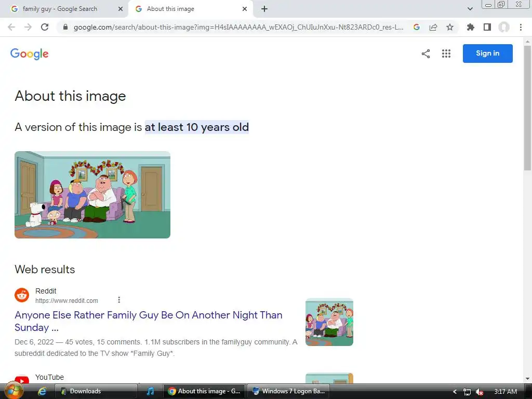
Task: Click the muted volume tray icon
Action: tap(480, 392)
